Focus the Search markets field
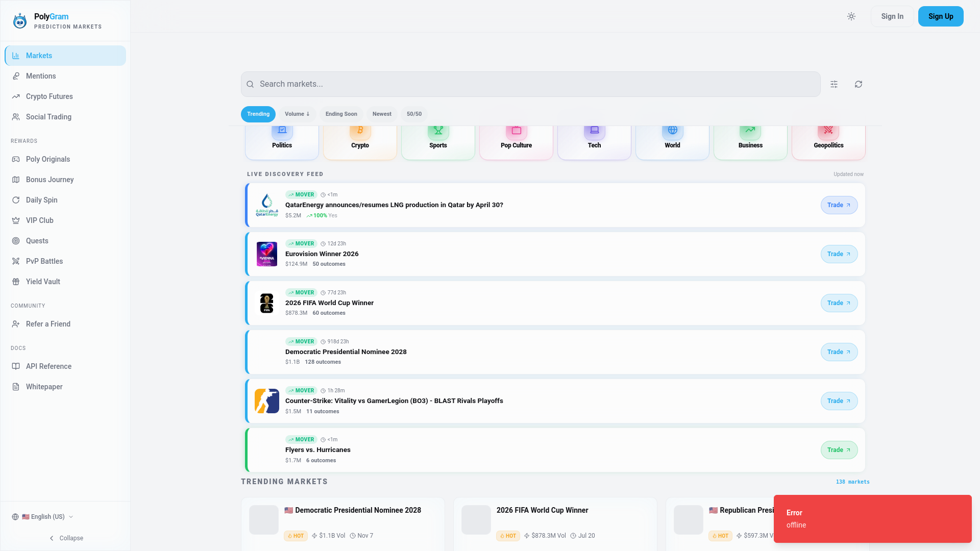980x551 pixels. 531,84
